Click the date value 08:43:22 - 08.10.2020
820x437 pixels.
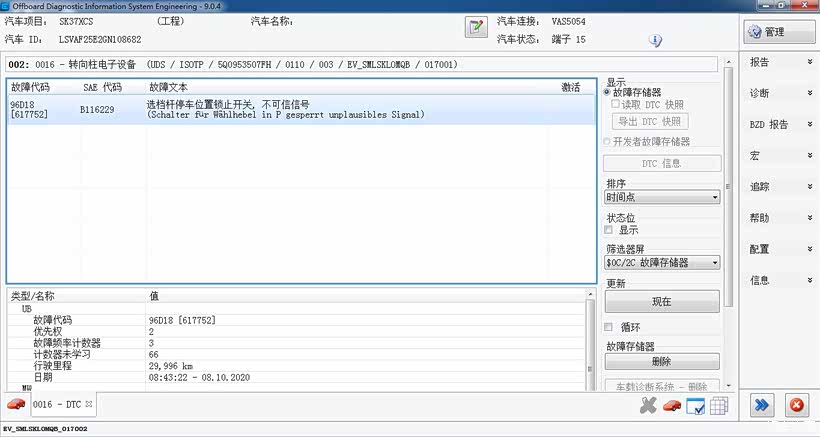coord(199,377)
